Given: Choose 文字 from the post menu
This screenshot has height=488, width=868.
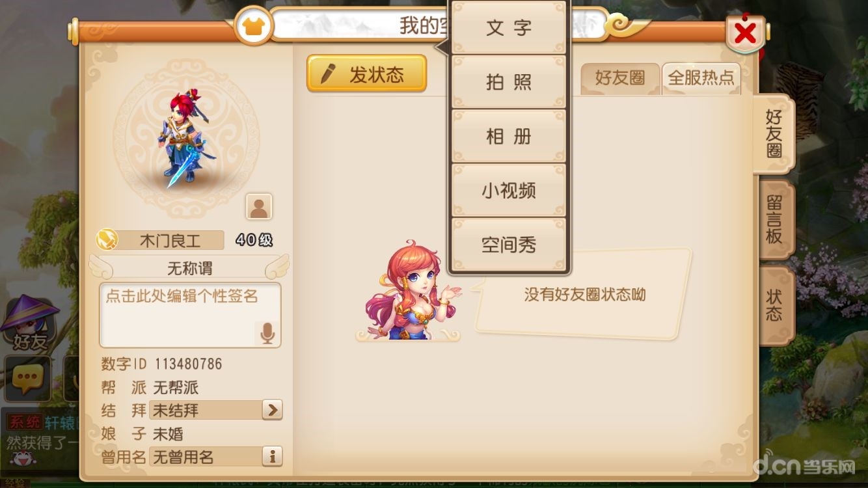Looking at the screenshot, I should (x=509, y=28).
